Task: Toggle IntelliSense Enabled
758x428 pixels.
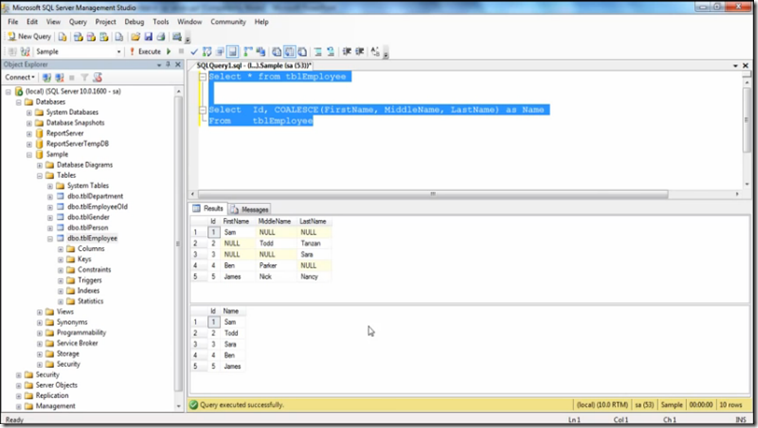Action: coord(233,51)
